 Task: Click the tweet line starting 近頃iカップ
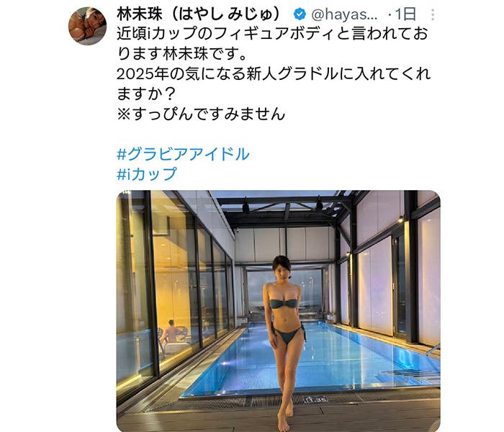pyautogui.click(x=272, y=34)
